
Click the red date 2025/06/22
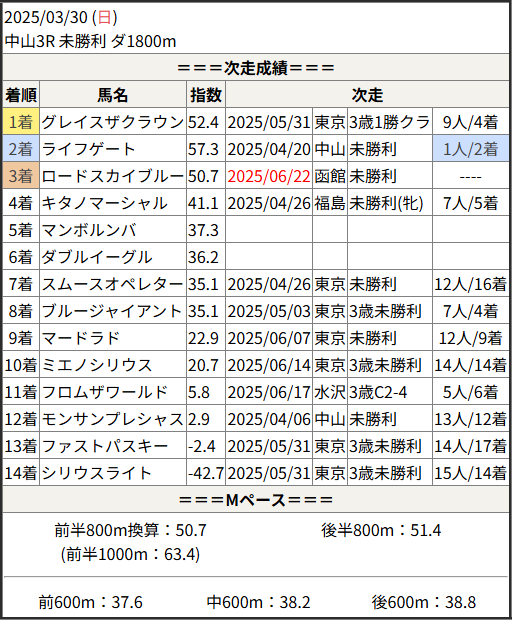click(x=269, y=176)
